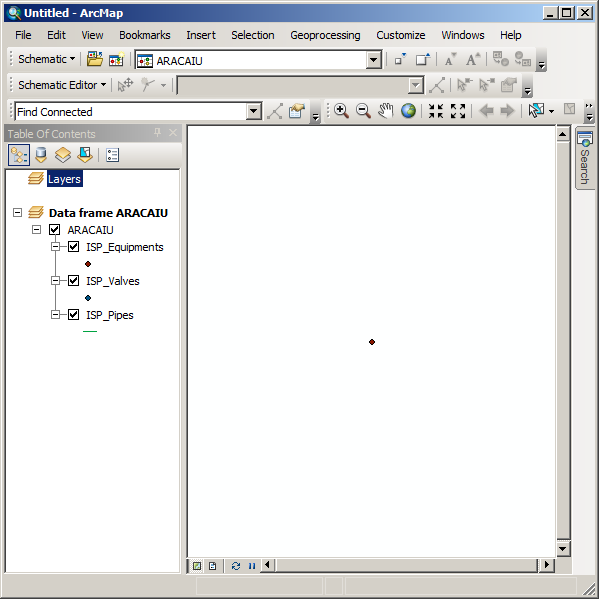599x599 pixels.
Task: Click the horizontal scrollbar right arrow
Action: pos(547,565)
